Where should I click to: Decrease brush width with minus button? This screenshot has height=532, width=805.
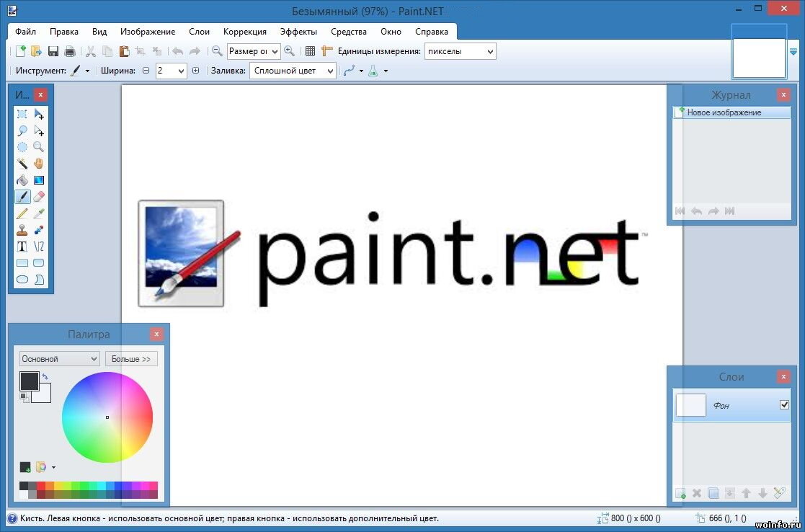coord(146,71)
